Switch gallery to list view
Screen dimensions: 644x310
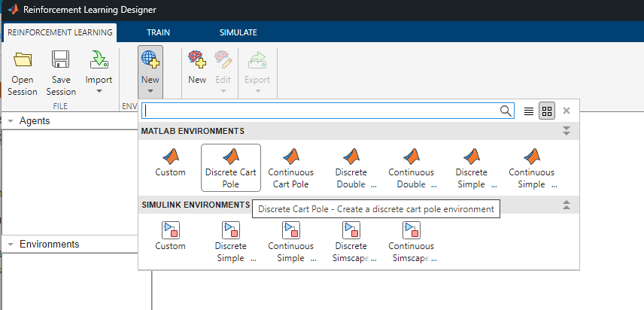click(529, 111)
